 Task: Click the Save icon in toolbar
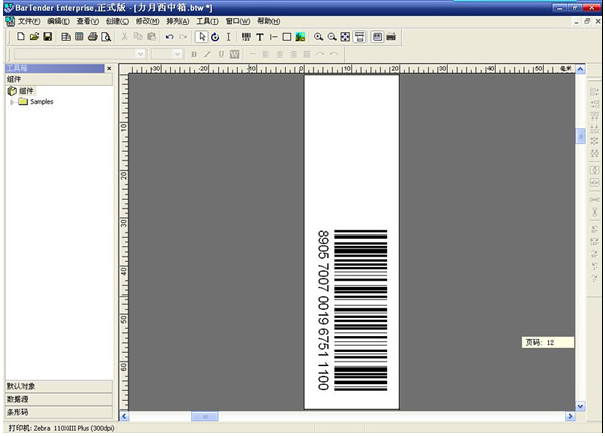[47, 37]
